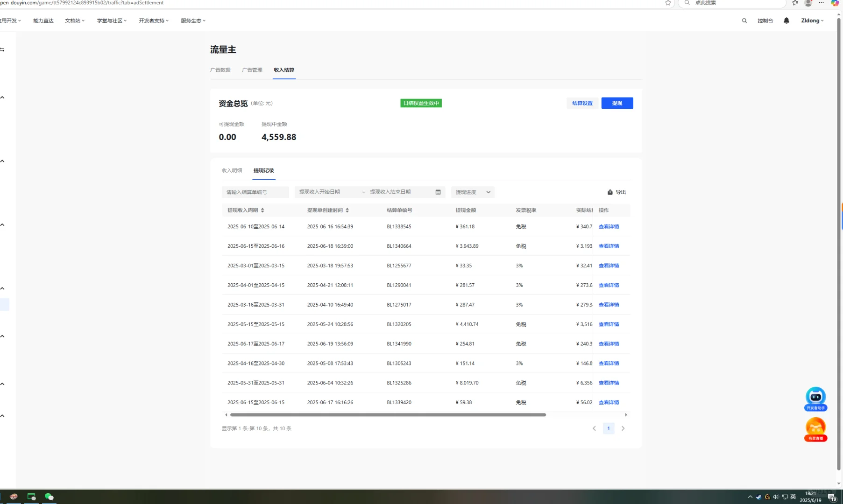Click the next page arrow in pagination

pyautogui.click(x=623, y=428)
